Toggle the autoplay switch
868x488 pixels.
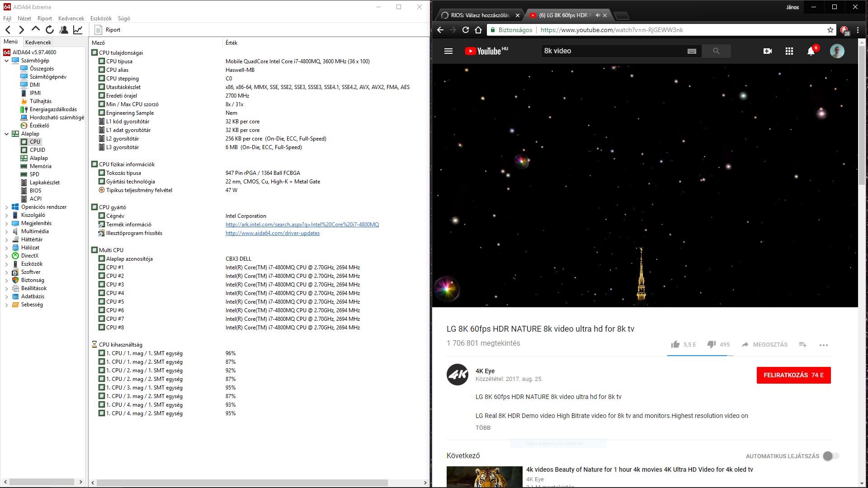tap(830, 456)
